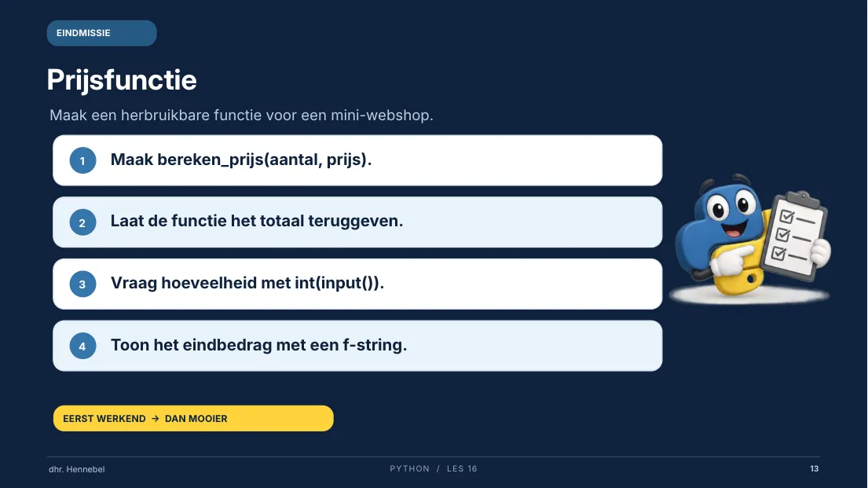This screenshot has width=868, height=488.
Task: Select the 'Laat de functie het totaal teruggeven.' card
Action: (x=357, y=222)
